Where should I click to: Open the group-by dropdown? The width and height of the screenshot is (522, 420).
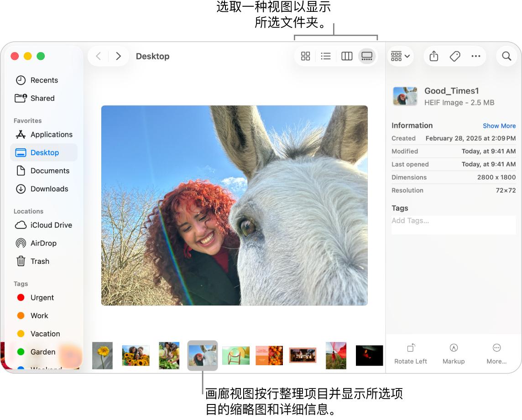point(400,56)
